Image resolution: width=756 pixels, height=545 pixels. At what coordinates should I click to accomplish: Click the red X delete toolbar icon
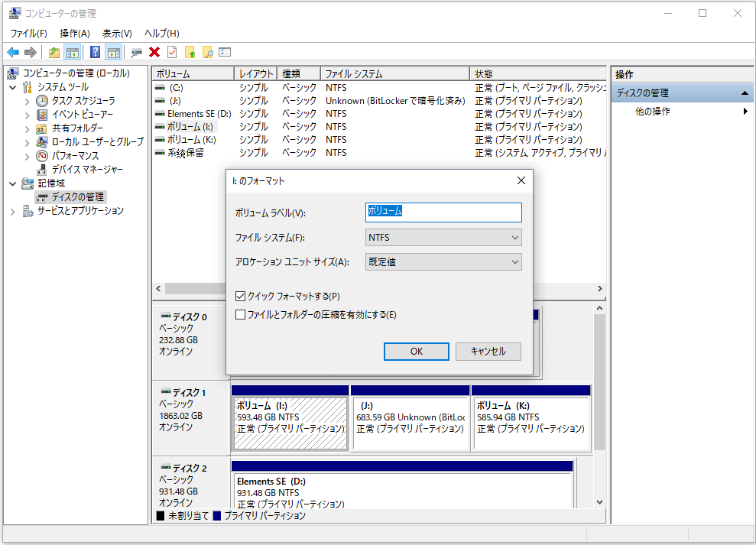[x=154, y=52]
